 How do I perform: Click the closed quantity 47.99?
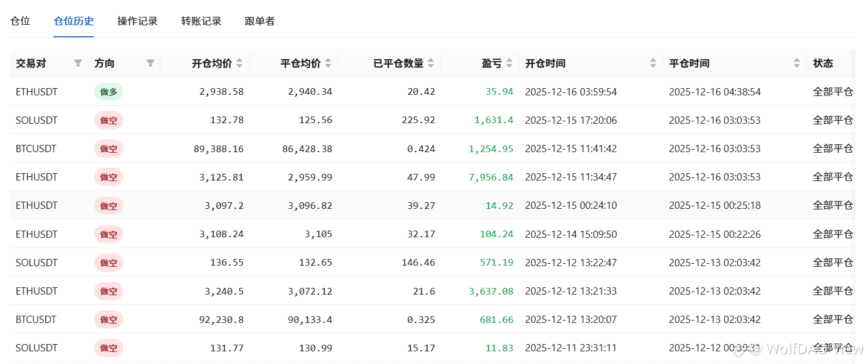[x=421, y=177]
